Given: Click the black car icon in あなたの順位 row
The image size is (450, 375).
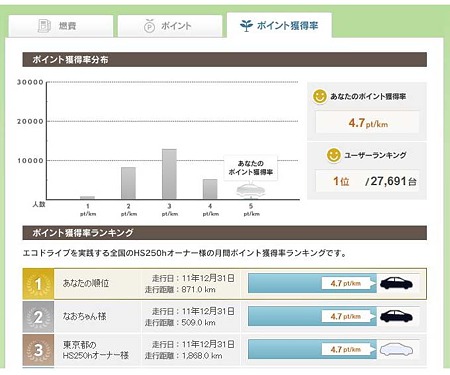Looking at the screenshot, I should [x=396, y=284].
